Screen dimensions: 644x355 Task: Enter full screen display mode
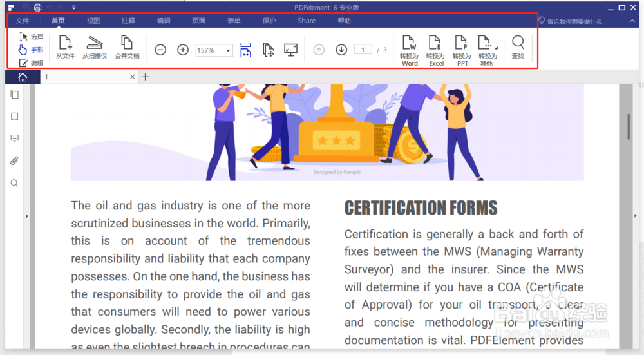click(x=291, y=50)
